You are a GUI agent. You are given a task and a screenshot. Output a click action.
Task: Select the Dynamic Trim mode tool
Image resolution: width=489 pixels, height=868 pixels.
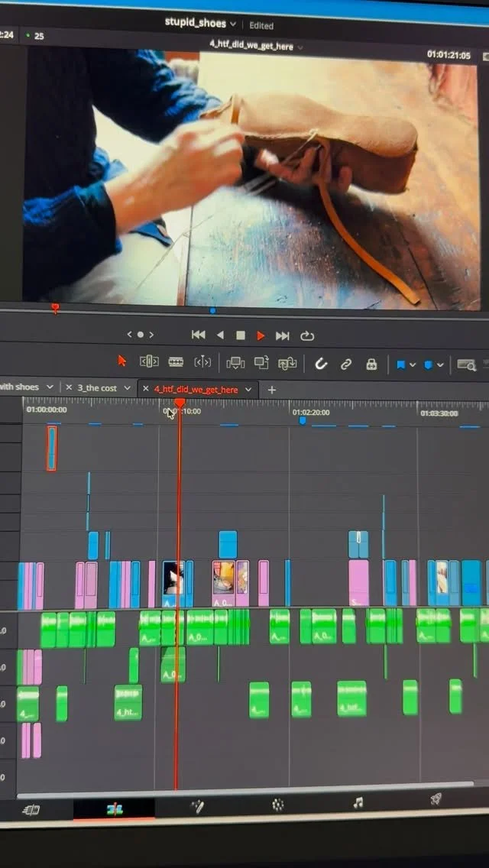(176, 362)
